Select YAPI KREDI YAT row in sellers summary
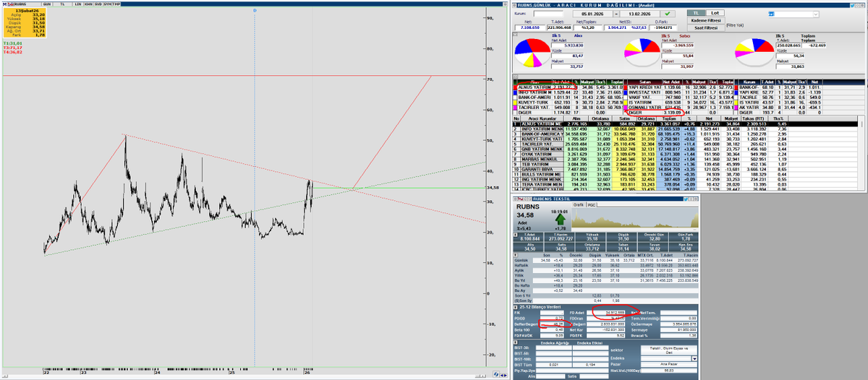Image resolution: width=868 pixels, height=380 pixels. (680, 87)
